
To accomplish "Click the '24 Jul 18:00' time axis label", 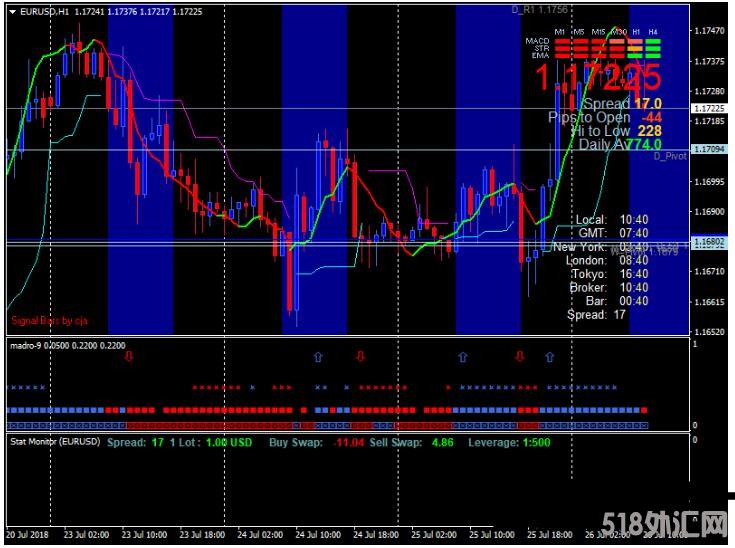I will 376,534.
